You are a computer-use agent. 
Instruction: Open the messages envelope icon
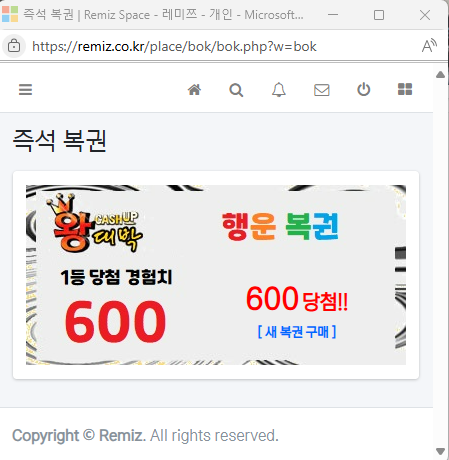click(x=322, y=90)
